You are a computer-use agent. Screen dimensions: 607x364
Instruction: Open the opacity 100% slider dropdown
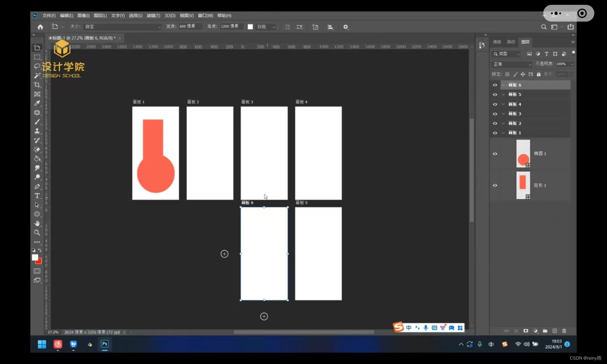pos(572,64)
